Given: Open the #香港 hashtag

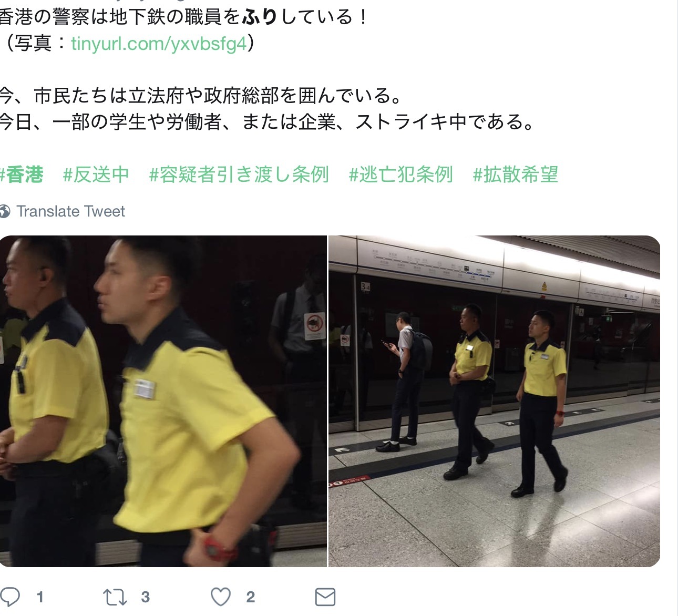Looking at the screenshot, I should 21,174.
